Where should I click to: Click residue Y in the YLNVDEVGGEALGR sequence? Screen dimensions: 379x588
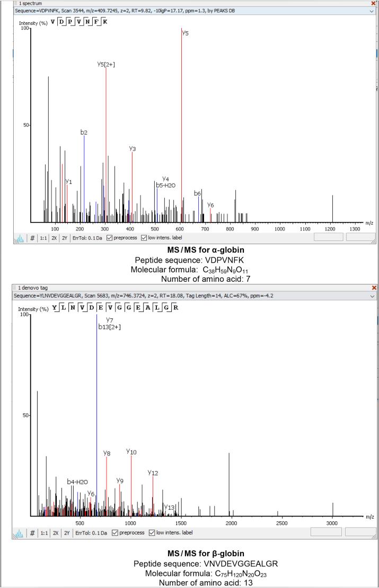(55, 307)
